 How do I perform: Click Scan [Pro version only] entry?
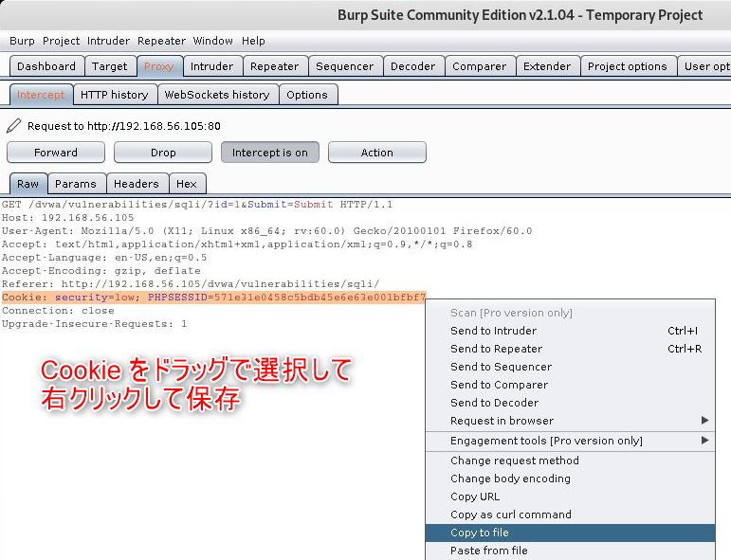point(570,313)
